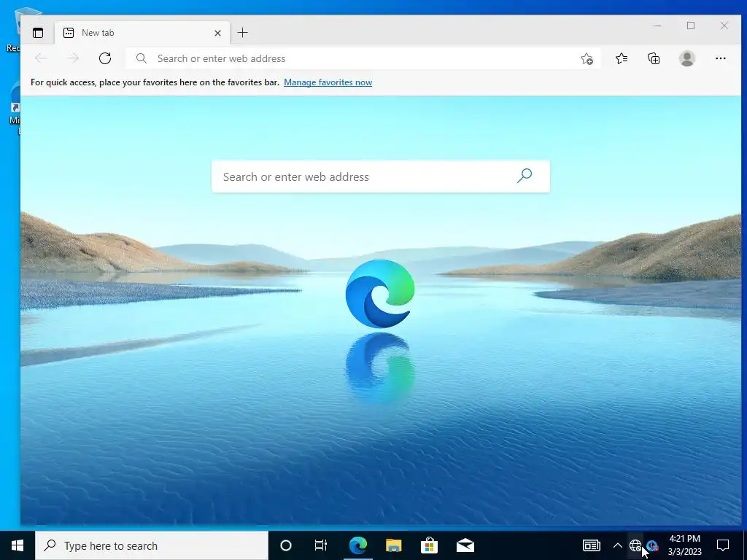Click the magnifier icon in page search box

[524, 176]
